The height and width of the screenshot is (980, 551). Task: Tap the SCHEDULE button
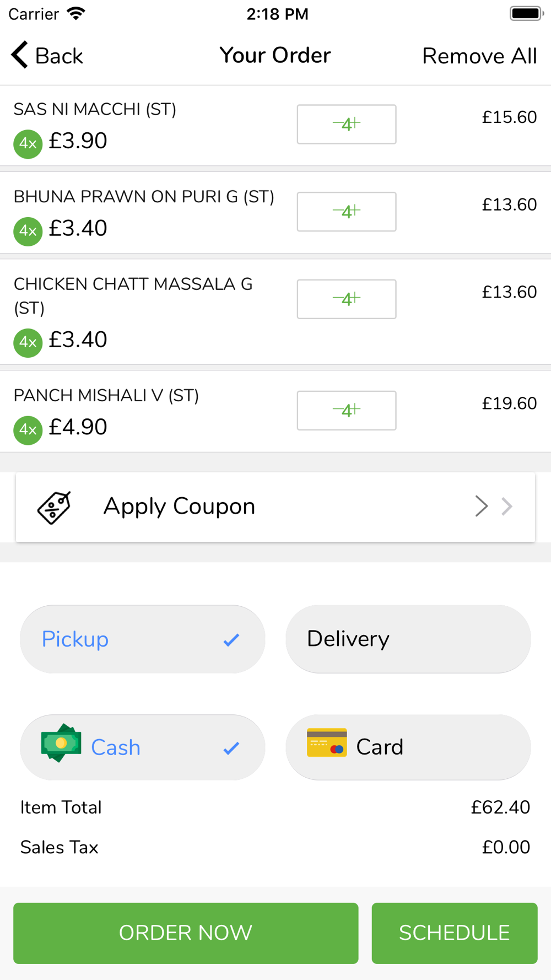pyautogui.click(x=455, y=933)
